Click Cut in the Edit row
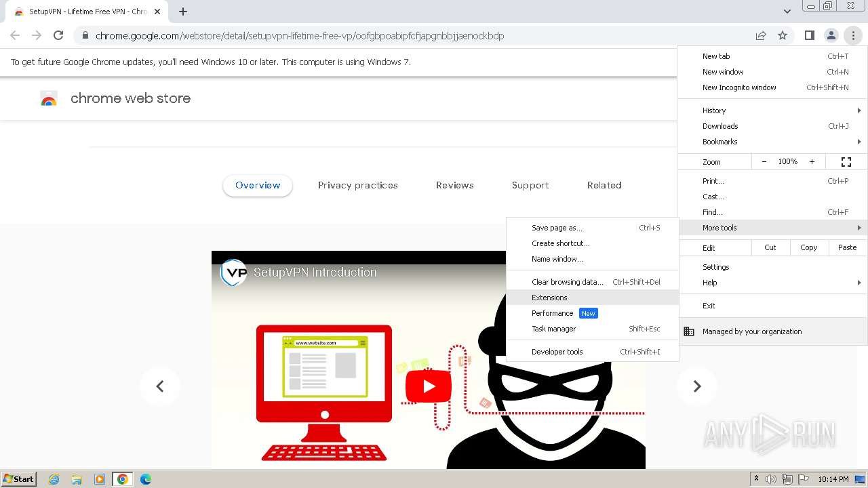This screenshot has height=488, width=868. (770, 247)
